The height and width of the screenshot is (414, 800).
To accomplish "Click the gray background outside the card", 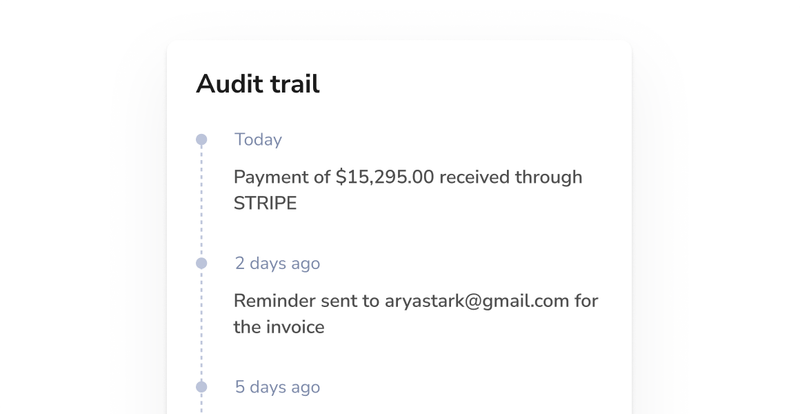I will (x=80, y=200).
